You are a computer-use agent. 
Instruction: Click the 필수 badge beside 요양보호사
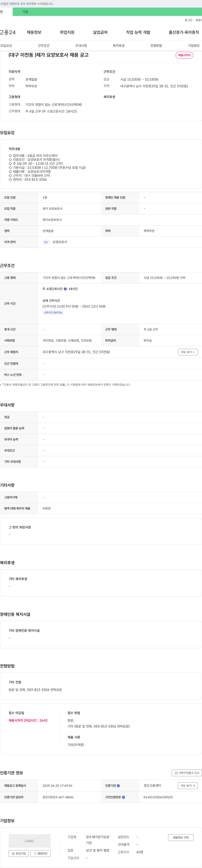(46, 242)
